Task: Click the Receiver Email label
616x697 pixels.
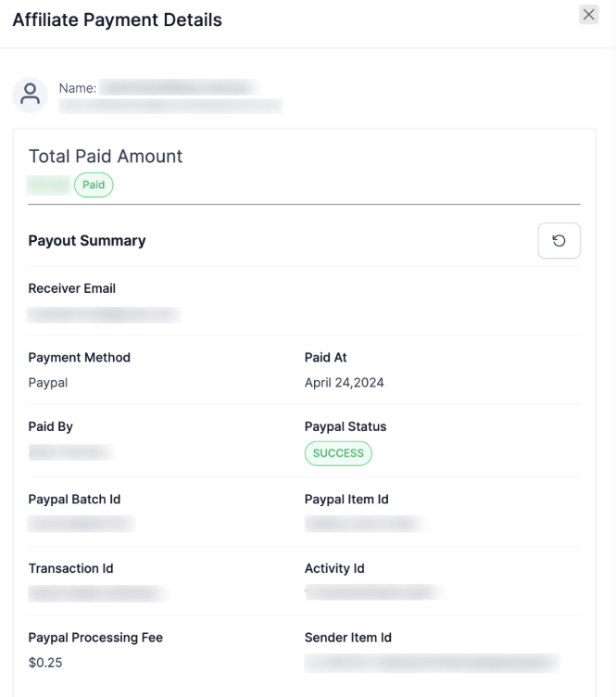Action: point(72,288)
